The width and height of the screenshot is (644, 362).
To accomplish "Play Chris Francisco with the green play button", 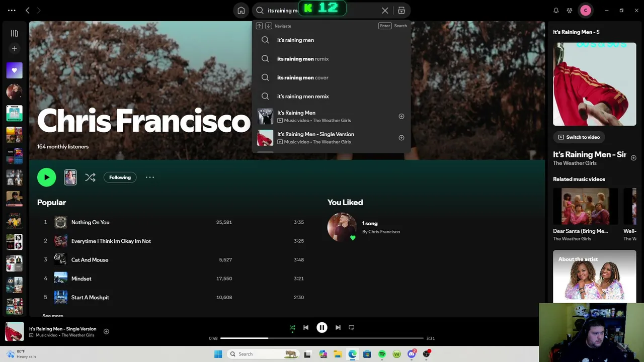I will [x=47, y=177].
